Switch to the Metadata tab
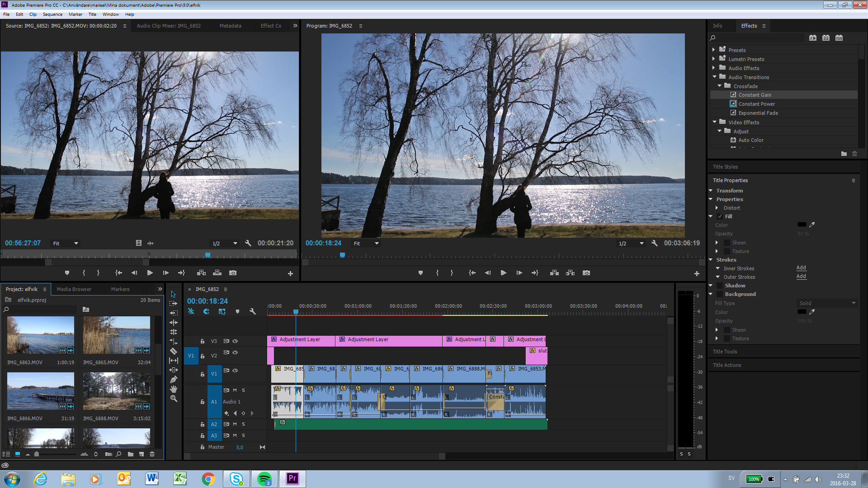This screenshot has height=488, width=868. (x=231, y=26)
